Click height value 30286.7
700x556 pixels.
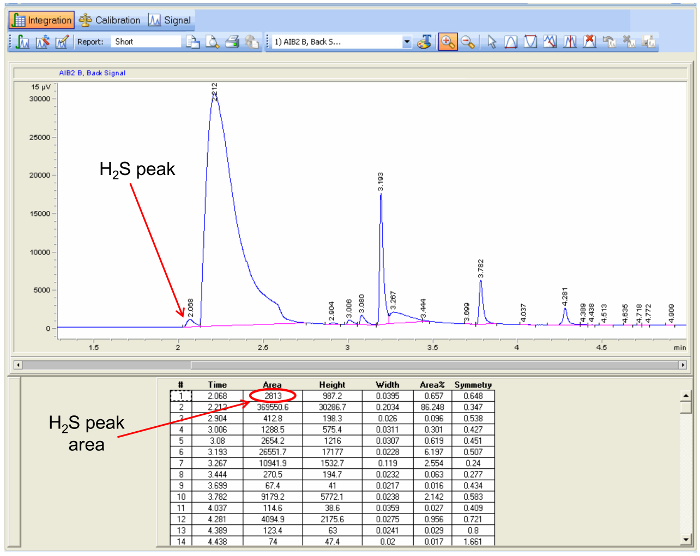click(x=332, y=407)
